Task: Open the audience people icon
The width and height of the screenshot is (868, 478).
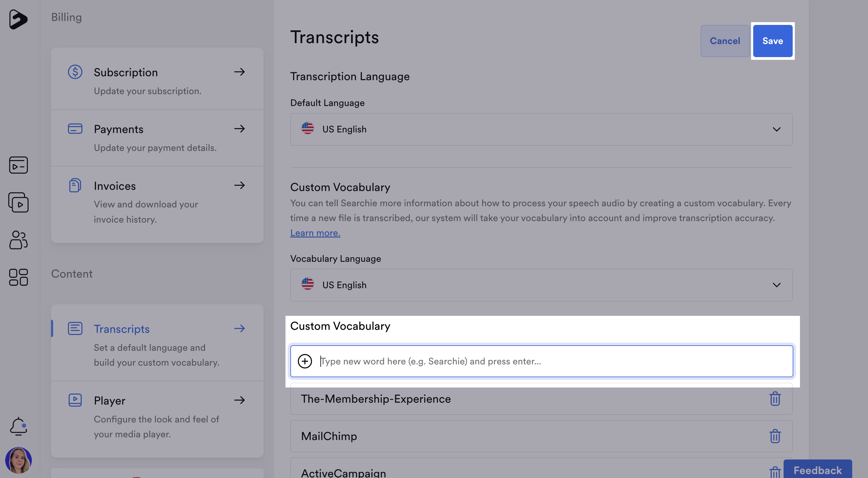Action: click(x=18, y=240)
